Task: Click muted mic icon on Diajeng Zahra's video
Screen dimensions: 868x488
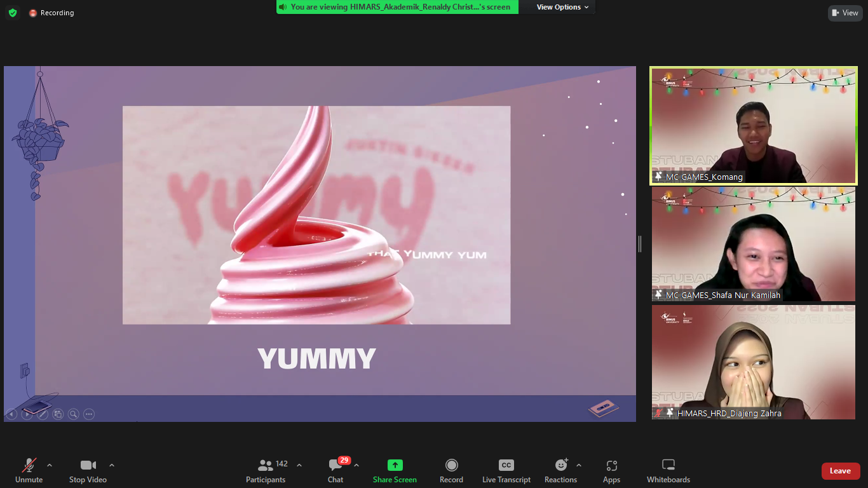Action: [659, 413]
